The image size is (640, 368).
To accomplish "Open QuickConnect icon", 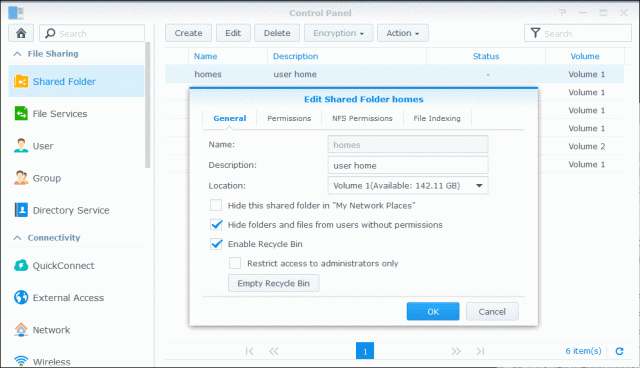I will click(x=21, y=266).
